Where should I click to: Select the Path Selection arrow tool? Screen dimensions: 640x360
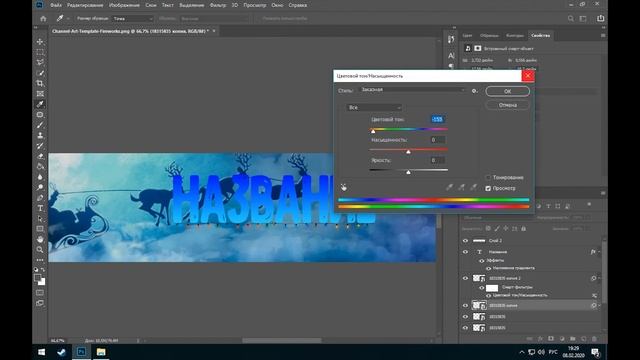pos(40,218)
